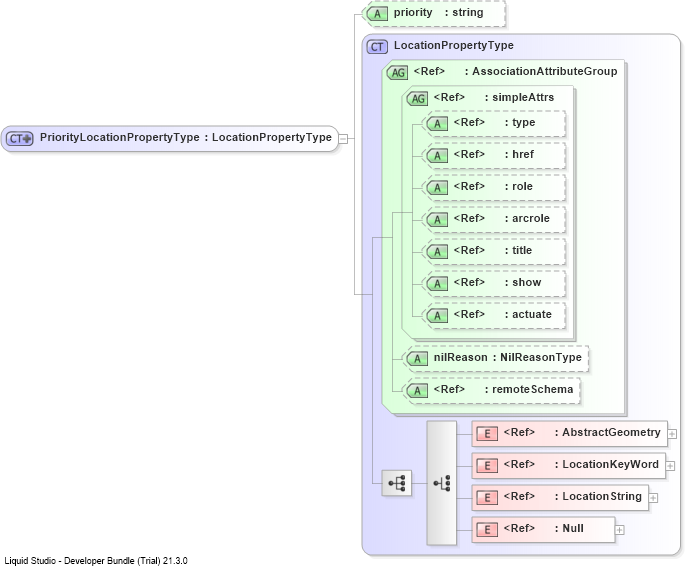Select the AssociationAttributeGroup reference label
This screenshot has height=566, width=685.
coord(515,71)
